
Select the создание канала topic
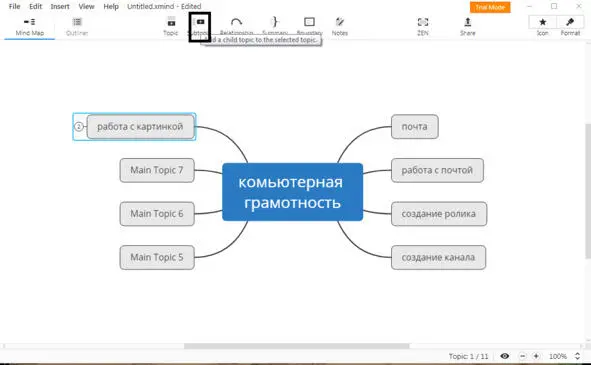pos(438,258)
